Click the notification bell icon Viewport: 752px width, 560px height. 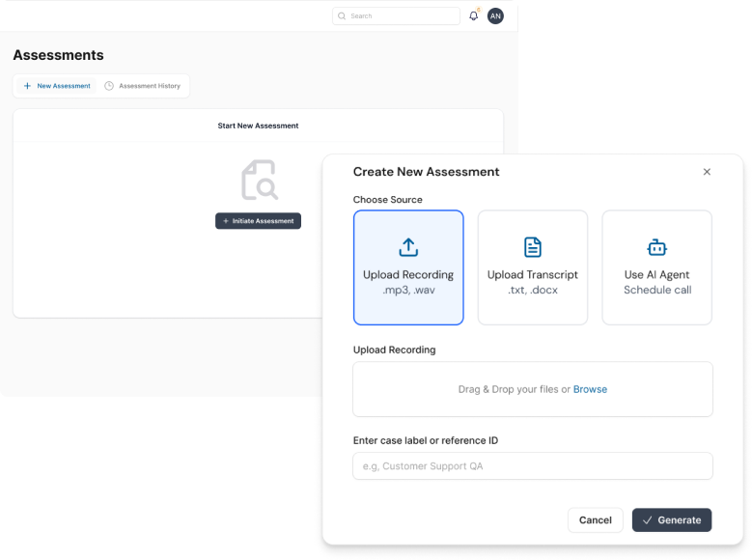473,16
